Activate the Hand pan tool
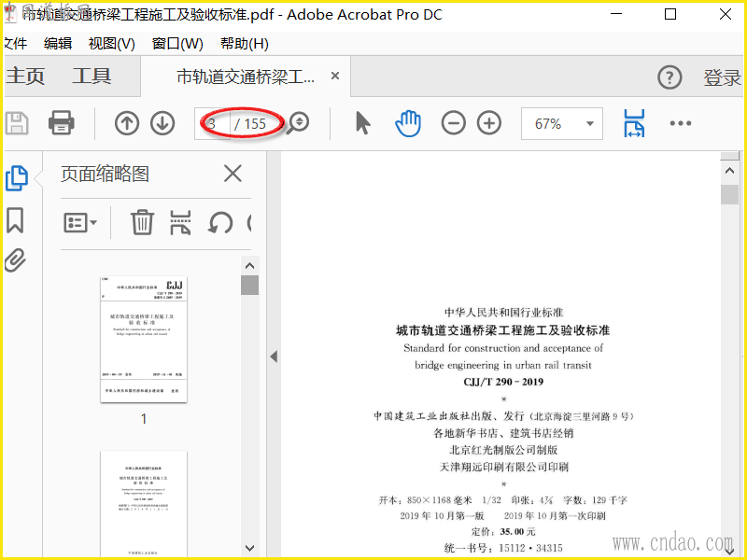The width and height of the screenshot is (747, 560). (x=408, y=123)
